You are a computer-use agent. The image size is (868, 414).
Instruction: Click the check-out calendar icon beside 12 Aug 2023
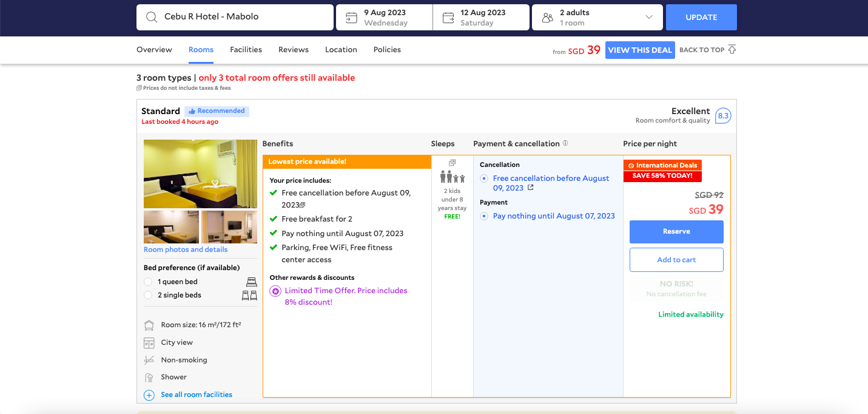(x=448, y=18)
